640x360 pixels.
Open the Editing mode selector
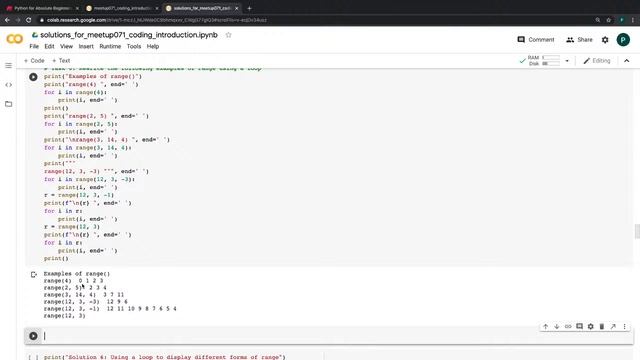tap(597, 60)
